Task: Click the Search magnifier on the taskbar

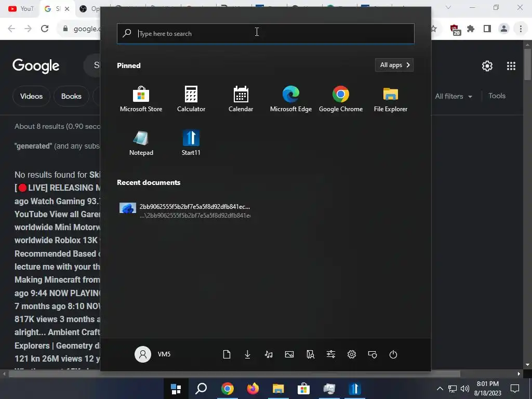Action: tap(201, 389)
